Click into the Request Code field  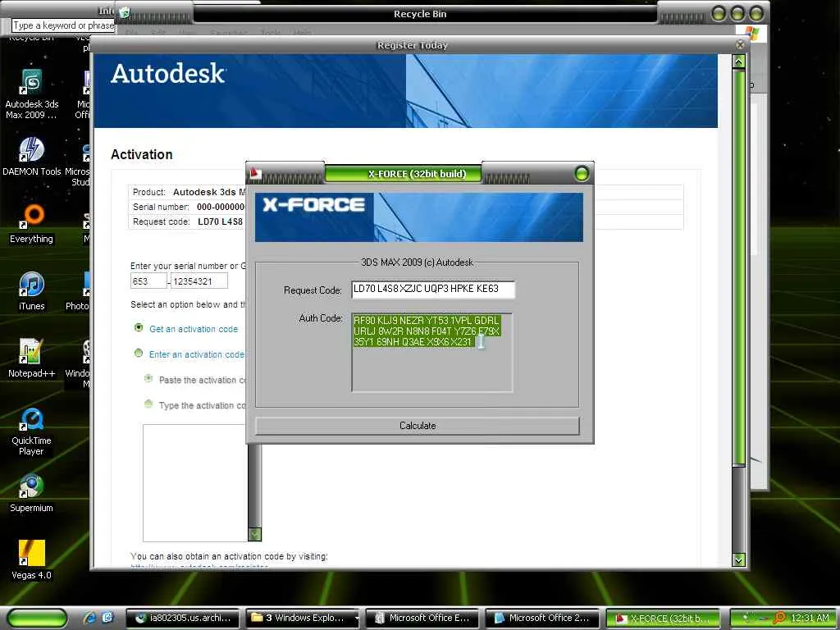433,290
